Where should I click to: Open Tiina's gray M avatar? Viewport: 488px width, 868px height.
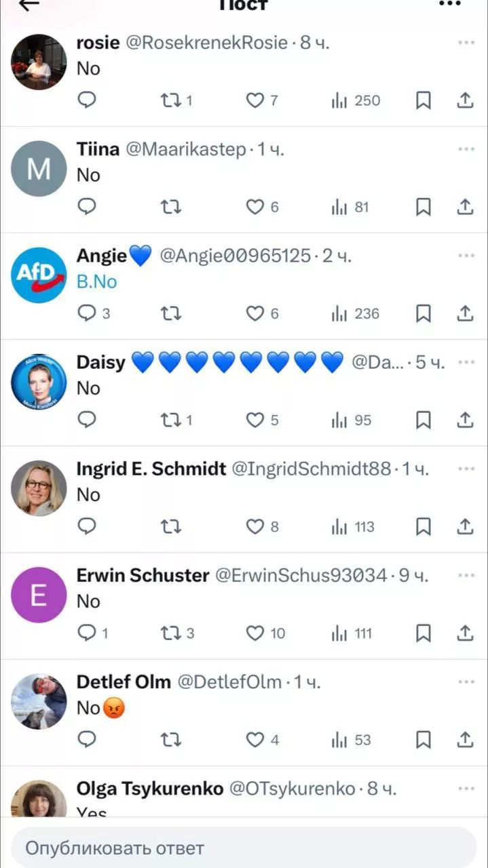[x=39, y=168]
